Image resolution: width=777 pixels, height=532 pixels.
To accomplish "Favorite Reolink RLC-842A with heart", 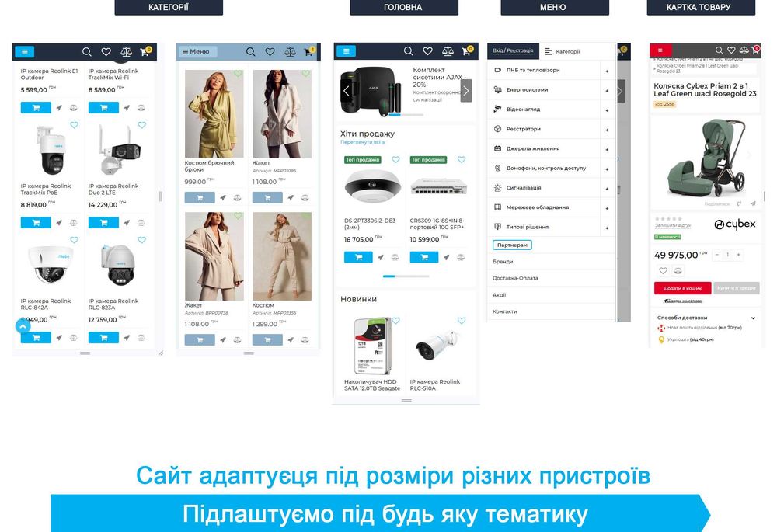I will 75,240.
